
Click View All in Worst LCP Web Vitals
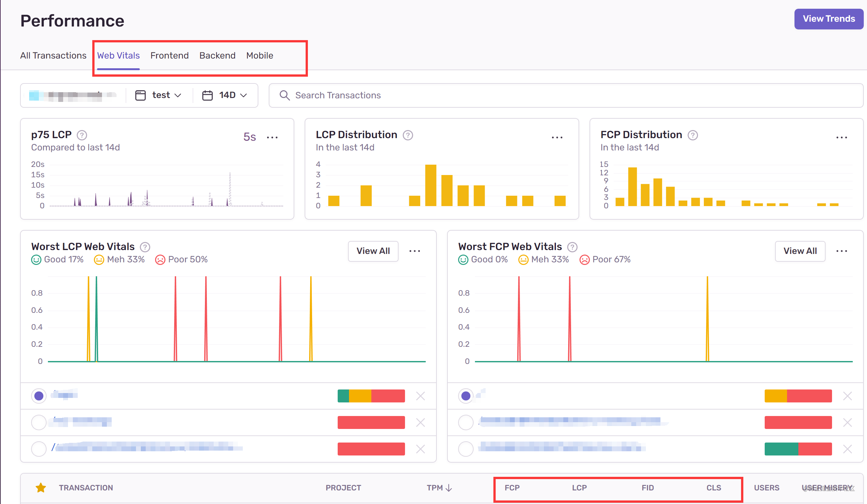[373, 251]
